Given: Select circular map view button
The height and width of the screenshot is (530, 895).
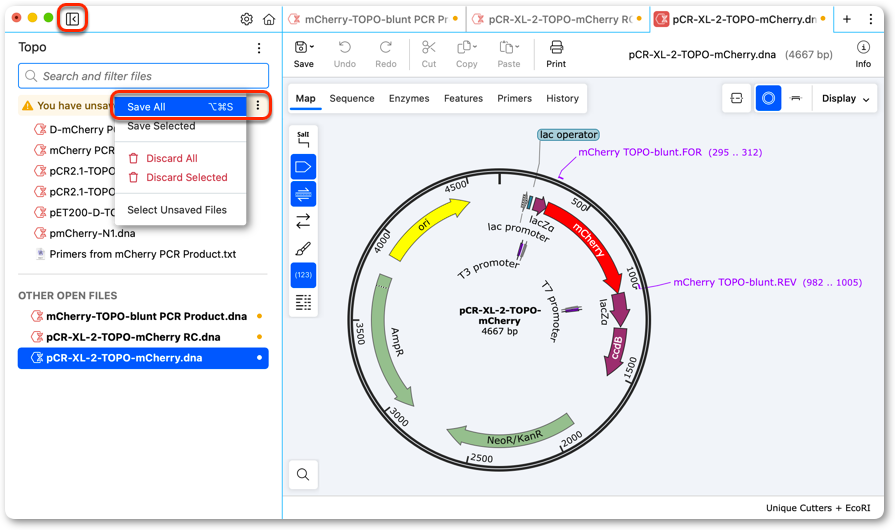Looking at the screenshot, I should click(x=768, y=99).
